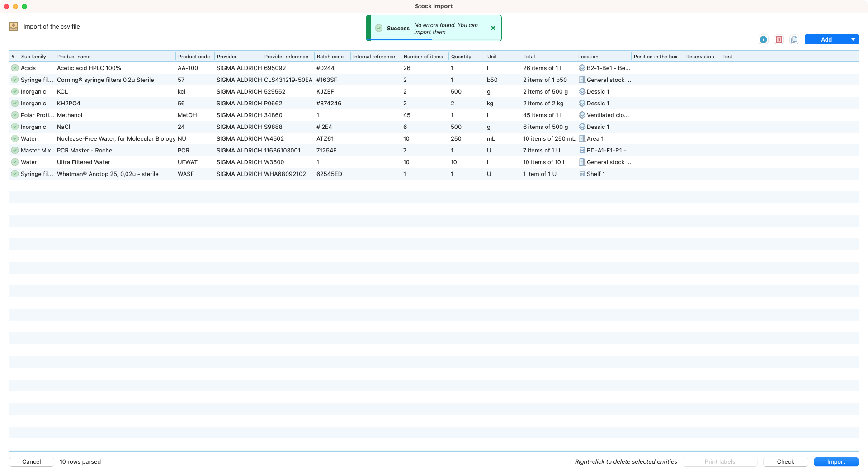Click the status check on Methanol row

[x=15, y=115]
